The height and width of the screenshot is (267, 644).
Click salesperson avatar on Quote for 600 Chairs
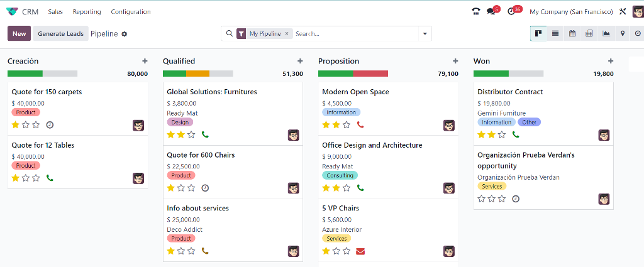tap(293, 188)
